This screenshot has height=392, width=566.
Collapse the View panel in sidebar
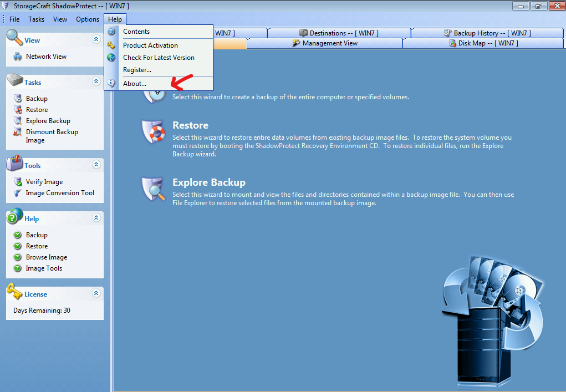click(x=96, y=39)
